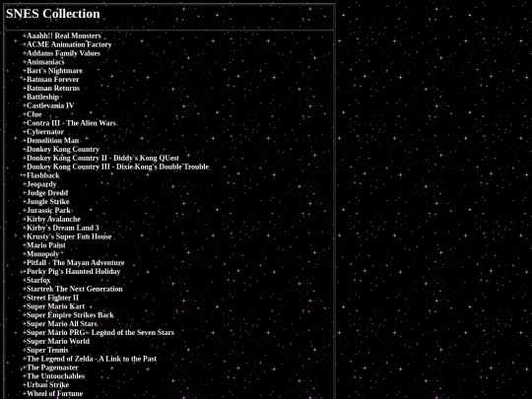Select Super Empire Strikes Back entry
This screenshot has height=399, width=532.
pyautogui.click(x=70, y=315)
